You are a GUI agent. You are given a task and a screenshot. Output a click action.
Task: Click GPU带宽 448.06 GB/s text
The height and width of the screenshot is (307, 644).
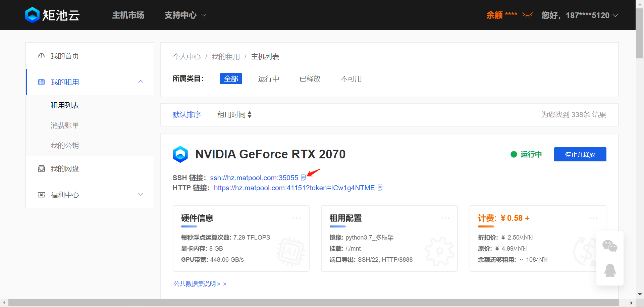(x=212, y=260)
